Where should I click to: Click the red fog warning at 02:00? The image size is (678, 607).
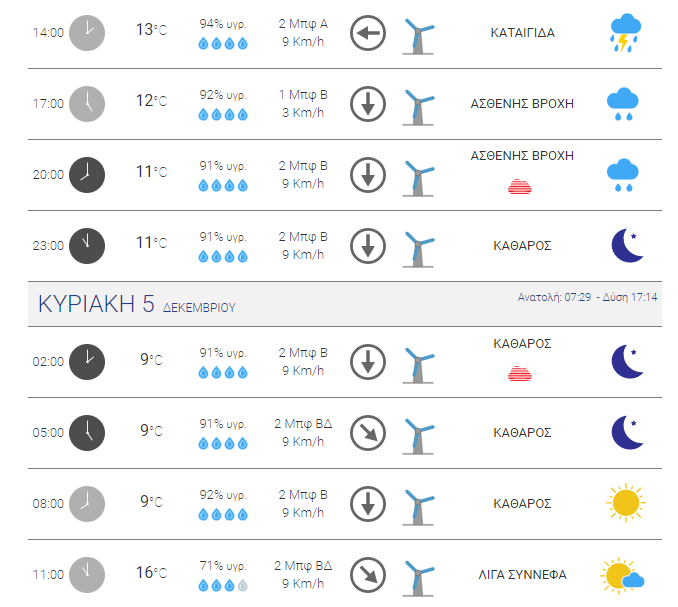[520, 374]
